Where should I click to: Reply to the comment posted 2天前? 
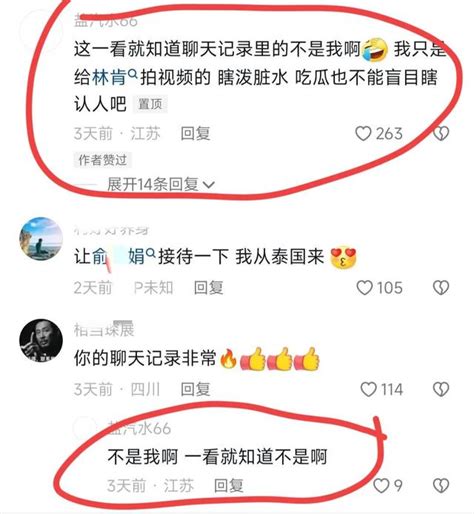(209, 288)
